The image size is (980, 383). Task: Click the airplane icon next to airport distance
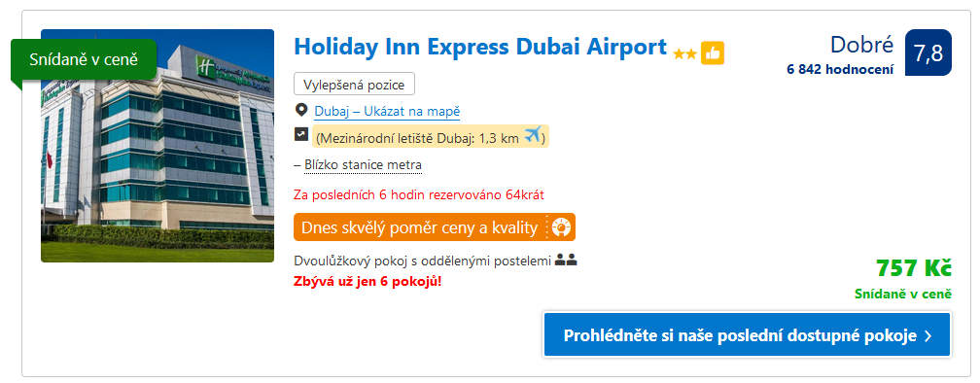click(x=532, y=134)
